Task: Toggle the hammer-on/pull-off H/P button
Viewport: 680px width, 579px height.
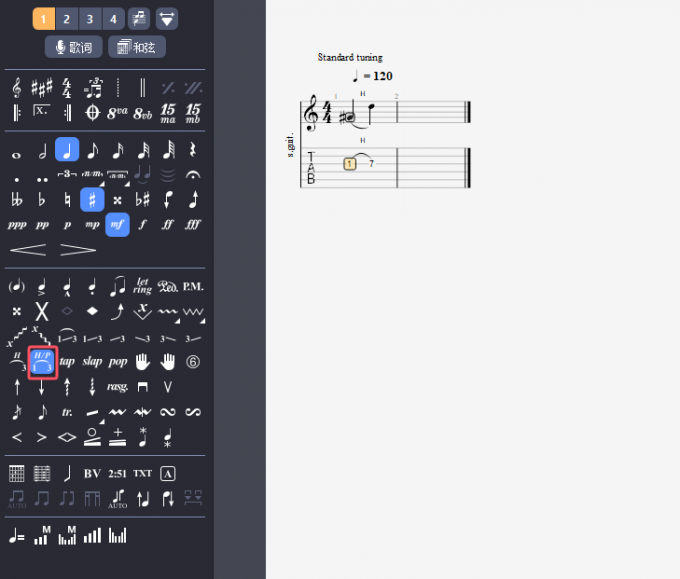Action: [x=42, y=361]
